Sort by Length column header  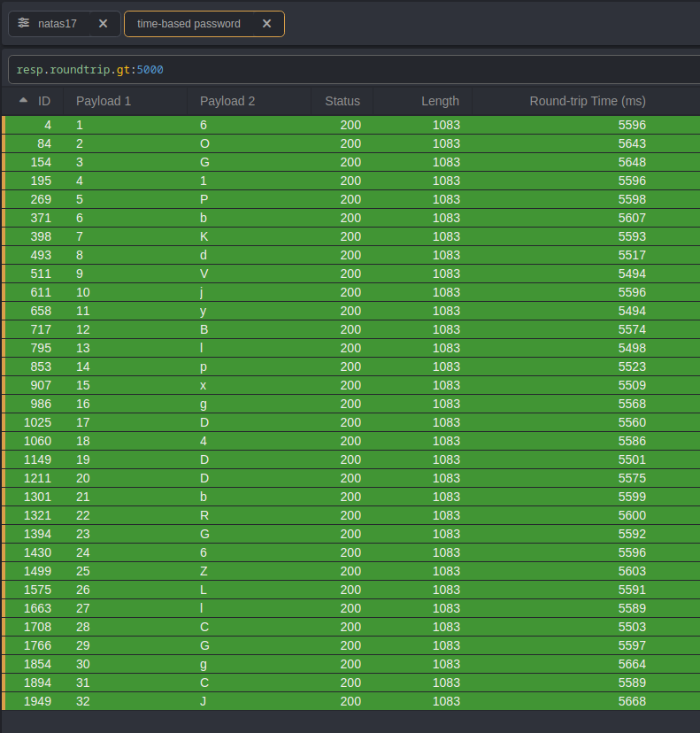tap(440, 101)
